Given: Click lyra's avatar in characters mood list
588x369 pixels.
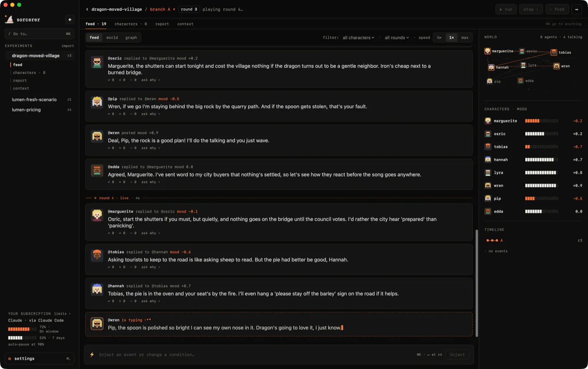Looking at the screenshot, I should pos(488,173).
